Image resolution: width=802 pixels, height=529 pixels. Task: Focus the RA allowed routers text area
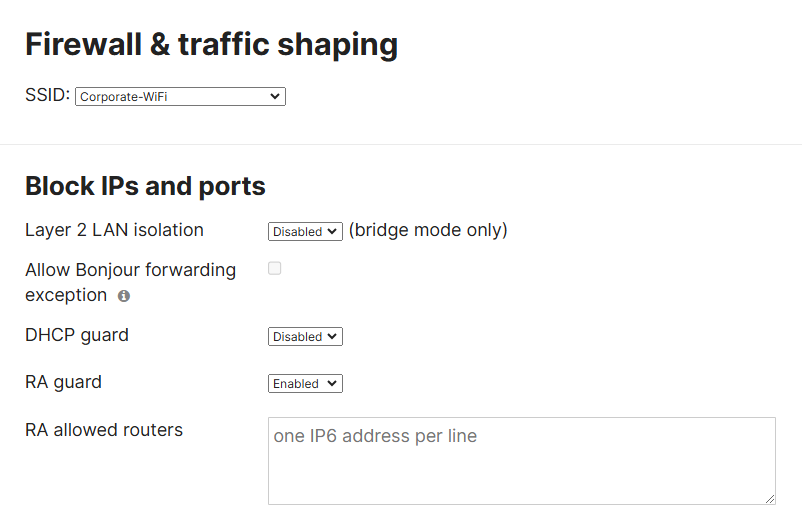tap(522, 461)
